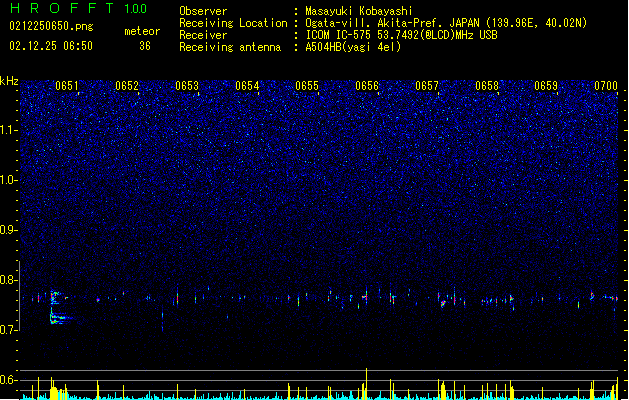Click the 0653 time marker

click(187, 86)
